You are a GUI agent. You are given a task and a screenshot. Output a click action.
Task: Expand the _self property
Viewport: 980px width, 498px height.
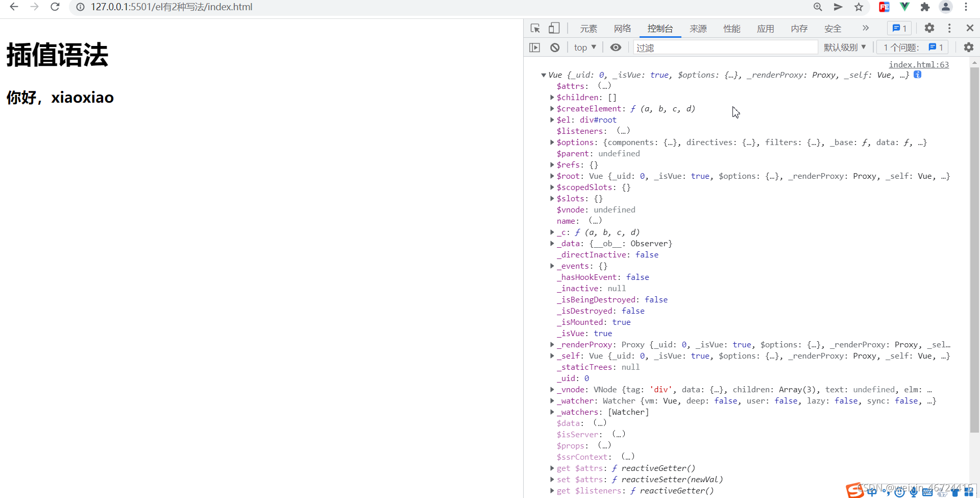tap(552, 355)
